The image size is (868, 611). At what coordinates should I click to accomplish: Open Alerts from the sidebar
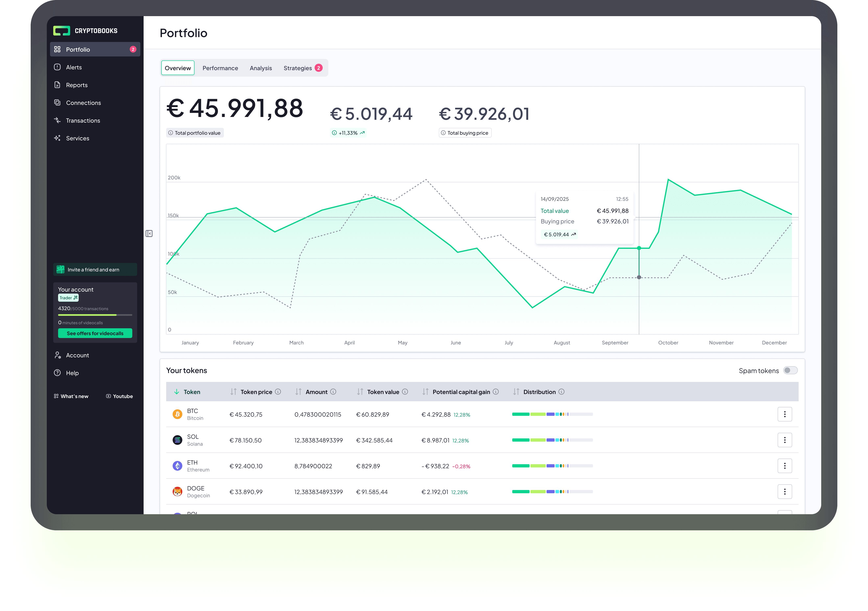(x=74, y=67)
